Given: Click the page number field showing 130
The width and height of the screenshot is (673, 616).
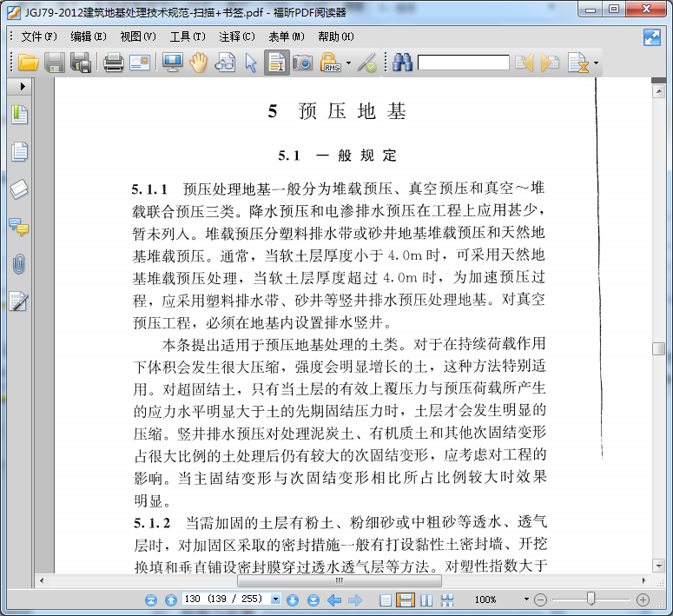Looking at the screenshot, I should (x=227, y=599).
